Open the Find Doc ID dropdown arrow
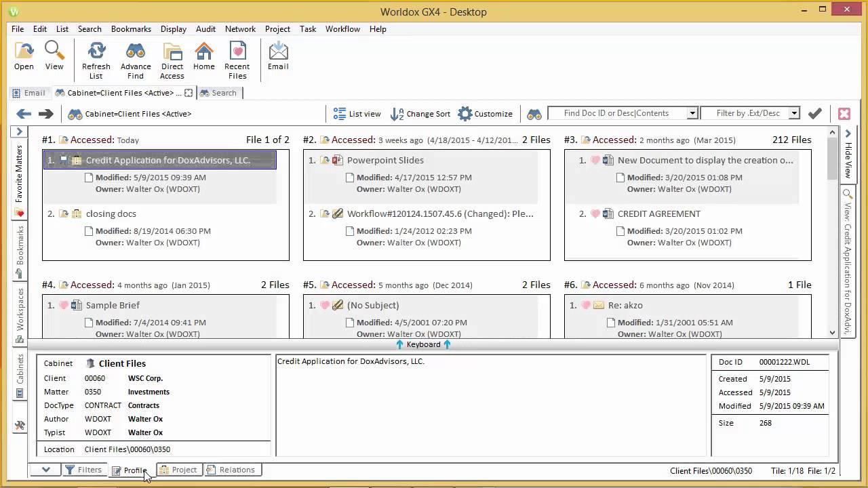 pyautogui.click(x=692, y=114)
